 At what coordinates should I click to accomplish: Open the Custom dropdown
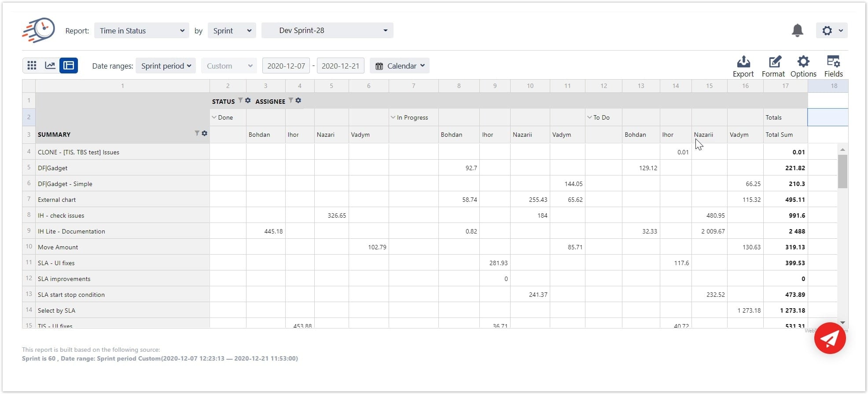[229, 66]
